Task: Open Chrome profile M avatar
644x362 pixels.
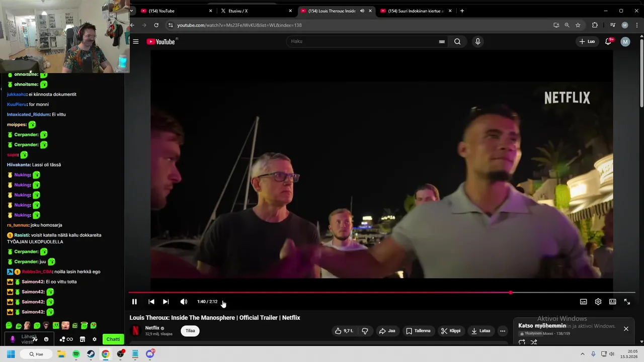Action: pos(625,25)
